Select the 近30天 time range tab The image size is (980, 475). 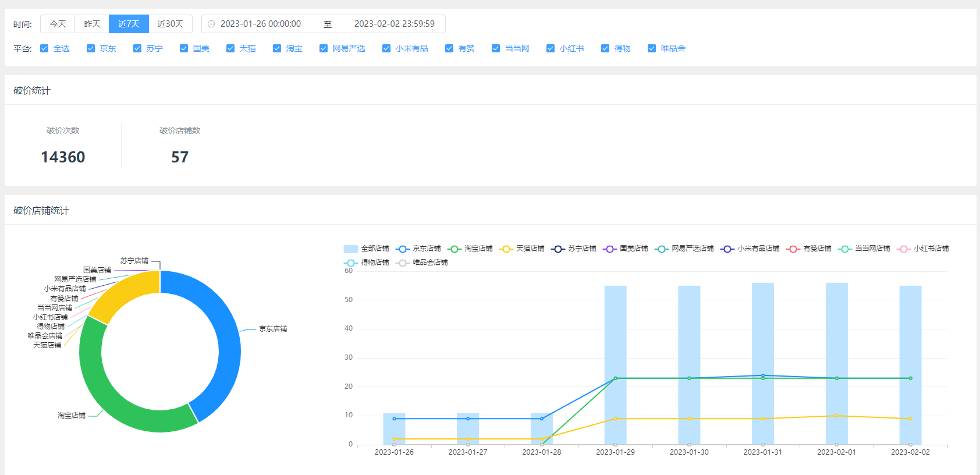click(171, 24)
